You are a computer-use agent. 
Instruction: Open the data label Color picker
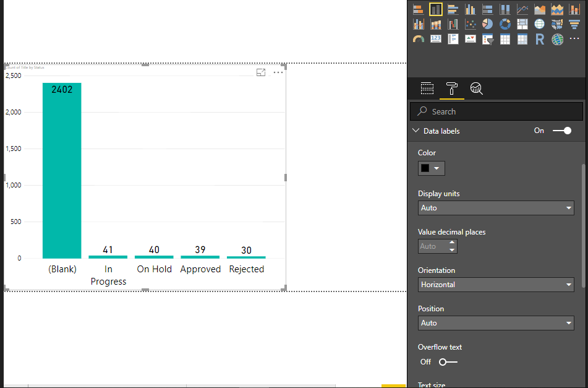[431, 168]
